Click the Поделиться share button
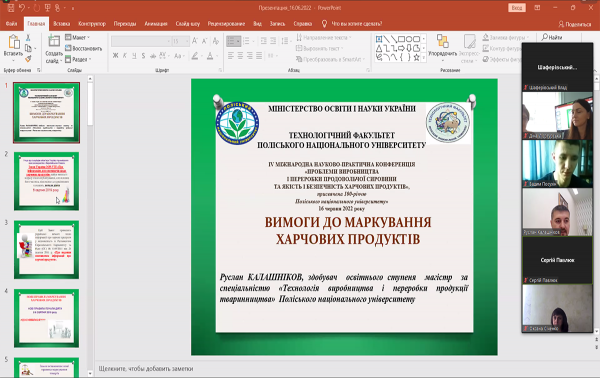 click(575, 24)
